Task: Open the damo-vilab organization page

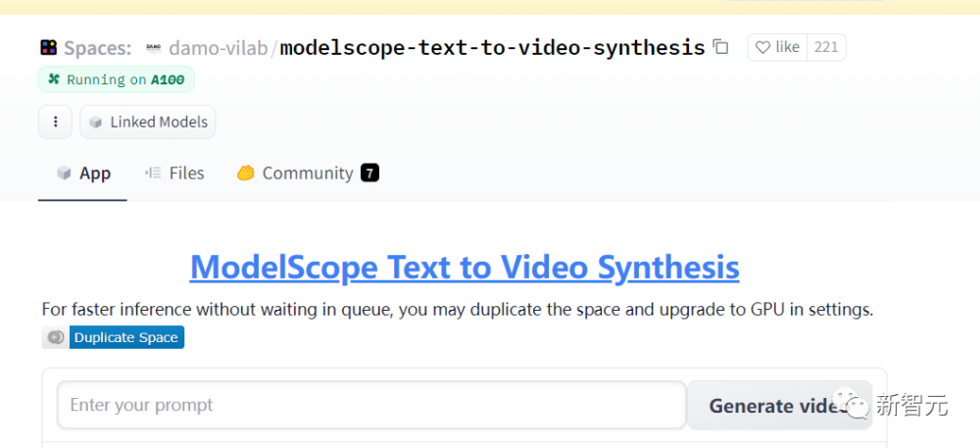Action: click(219, 47)
